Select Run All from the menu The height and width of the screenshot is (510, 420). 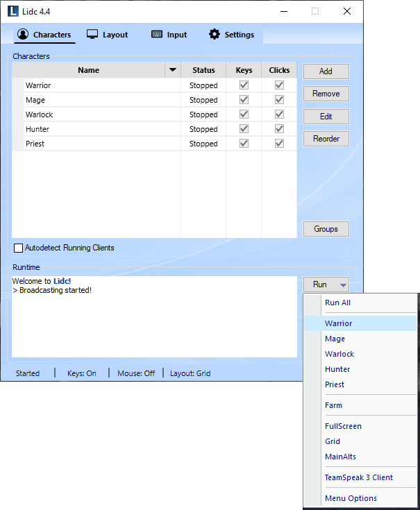click(338, 303)
